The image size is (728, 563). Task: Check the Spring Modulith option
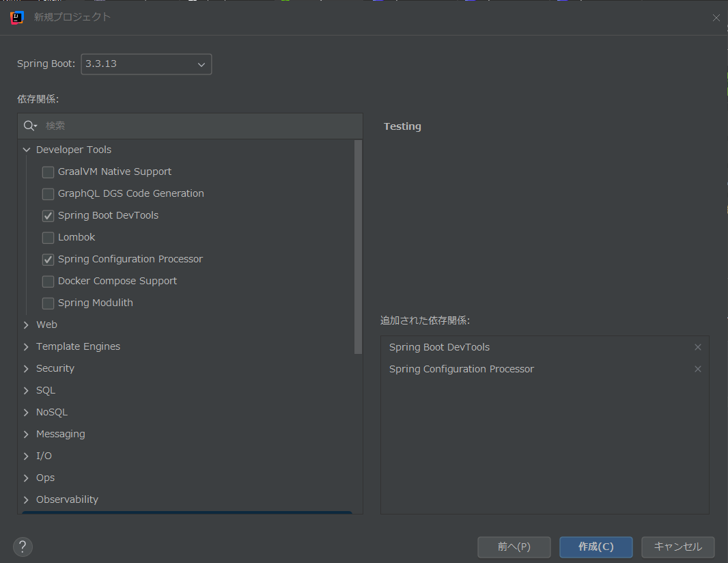click(x=48, y=303)
